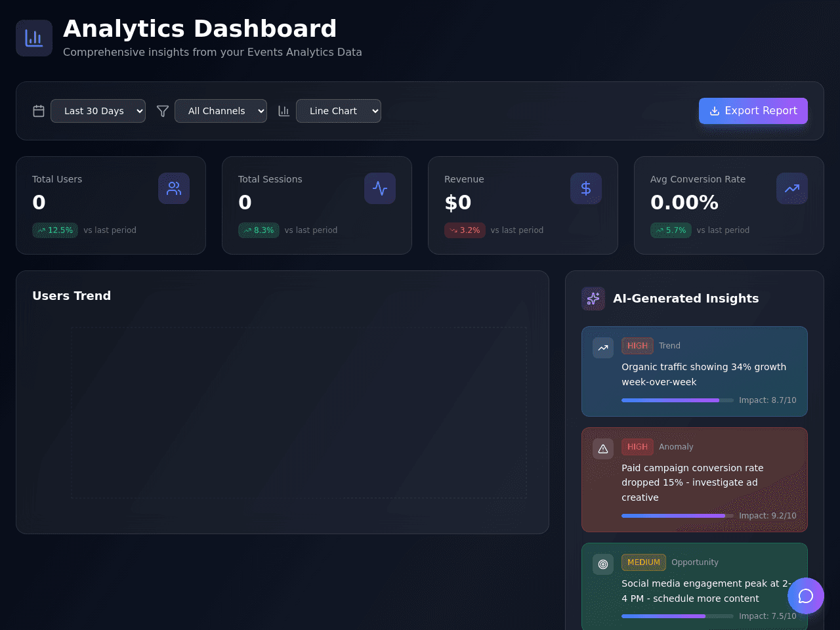
Task: Open the All Channels filter dropdown
Action: click(x=220, y=111)
